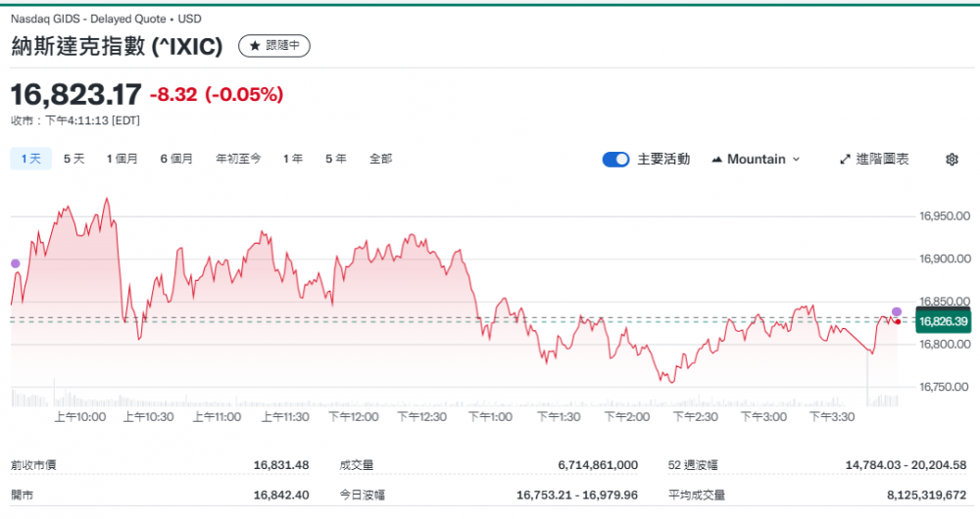Screen dimensions: 980x519
Task: Select 全部 to show all history
Action: click(x=380, y=159)
